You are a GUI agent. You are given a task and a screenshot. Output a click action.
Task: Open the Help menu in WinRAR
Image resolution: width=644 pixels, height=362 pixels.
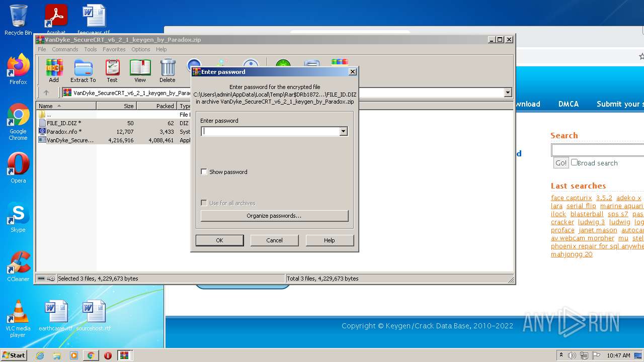161,49
